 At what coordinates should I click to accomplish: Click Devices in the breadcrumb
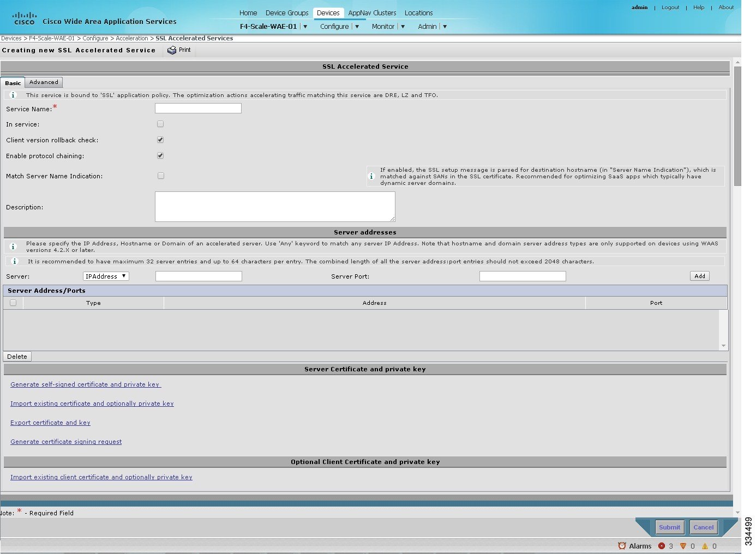pyautogui.click(x=11, y=38)
